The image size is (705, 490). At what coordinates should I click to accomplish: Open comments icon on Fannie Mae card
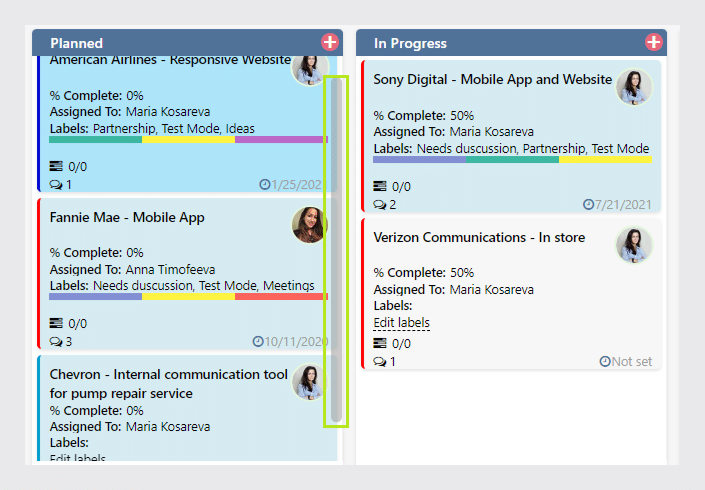pyautogui.click(x=56, y=342)
